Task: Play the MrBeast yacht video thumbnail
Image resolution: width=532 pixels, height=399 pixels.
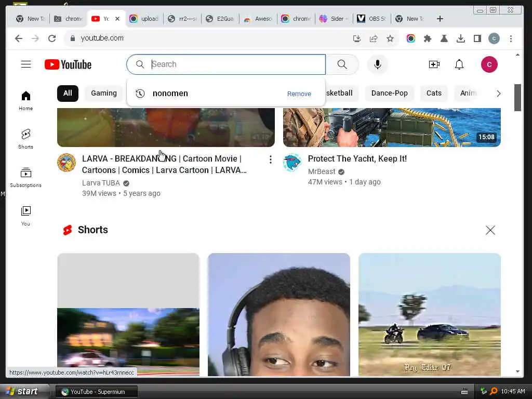Action: point(392,127)
